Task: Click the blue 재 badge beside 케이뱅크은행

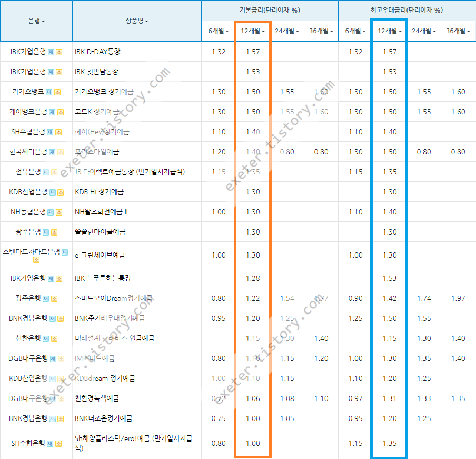Action: [x=52, y=112]
